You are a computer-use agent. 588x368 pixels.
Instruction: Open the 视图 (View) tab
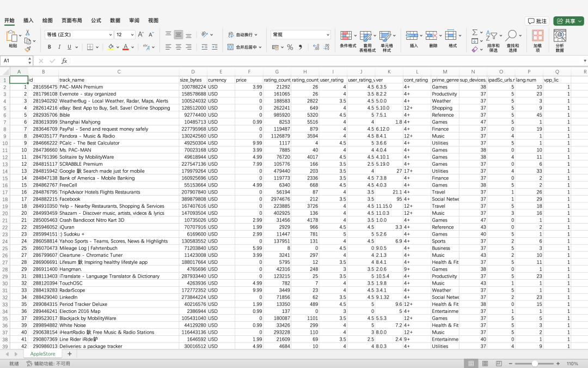[x=153, y=20]
